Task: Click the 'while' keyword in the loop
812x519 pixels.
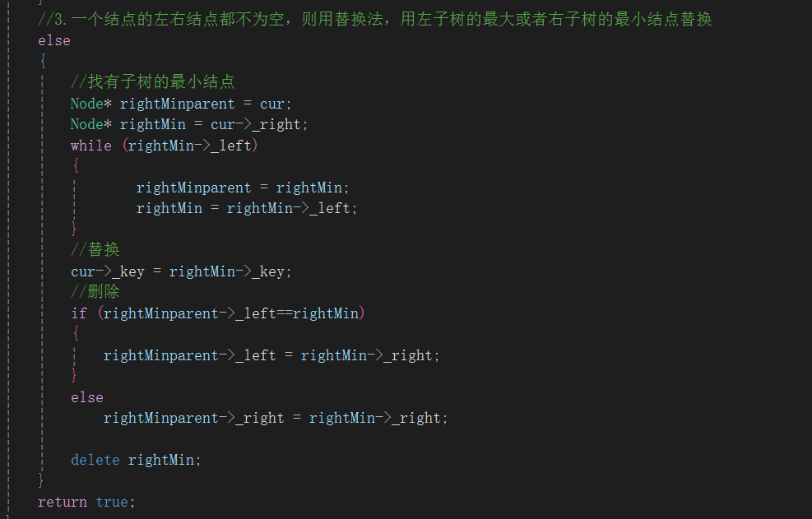Action: [91, 146]
